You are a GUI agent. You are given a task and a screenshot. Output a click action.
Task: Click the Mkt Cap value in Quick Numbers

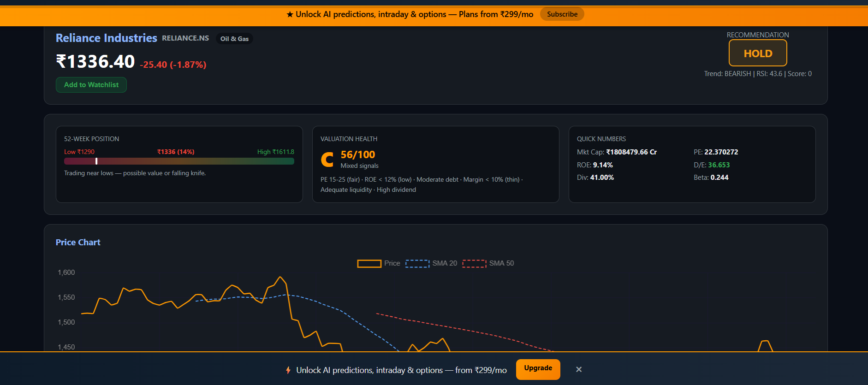point(631,152)
